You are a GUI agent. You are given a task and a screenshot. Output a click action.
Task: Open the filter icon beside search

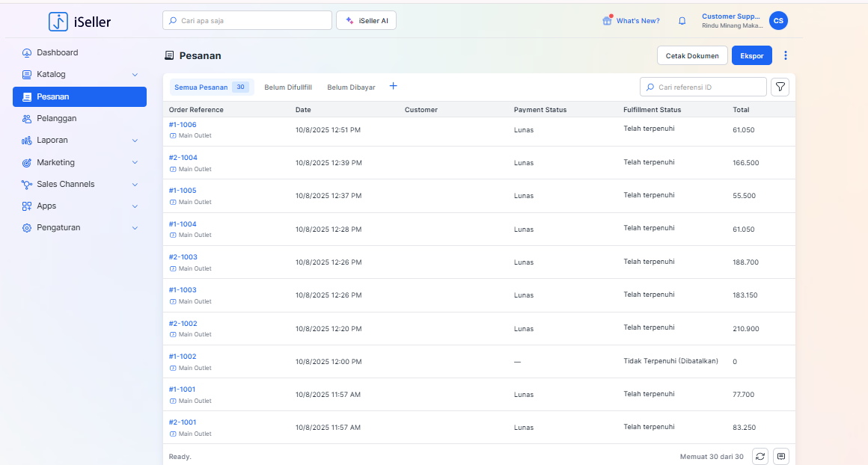[x=780, y=87]
